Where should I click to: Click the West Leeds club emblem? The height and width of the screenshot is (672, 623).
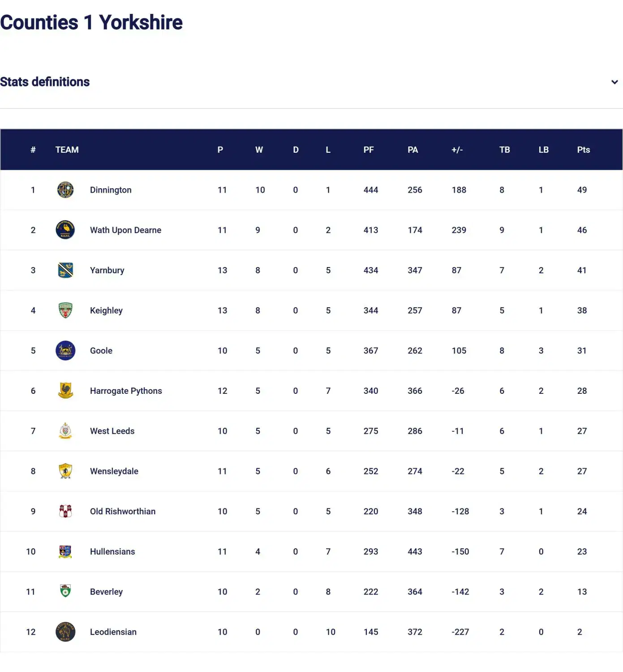point(65,431)
